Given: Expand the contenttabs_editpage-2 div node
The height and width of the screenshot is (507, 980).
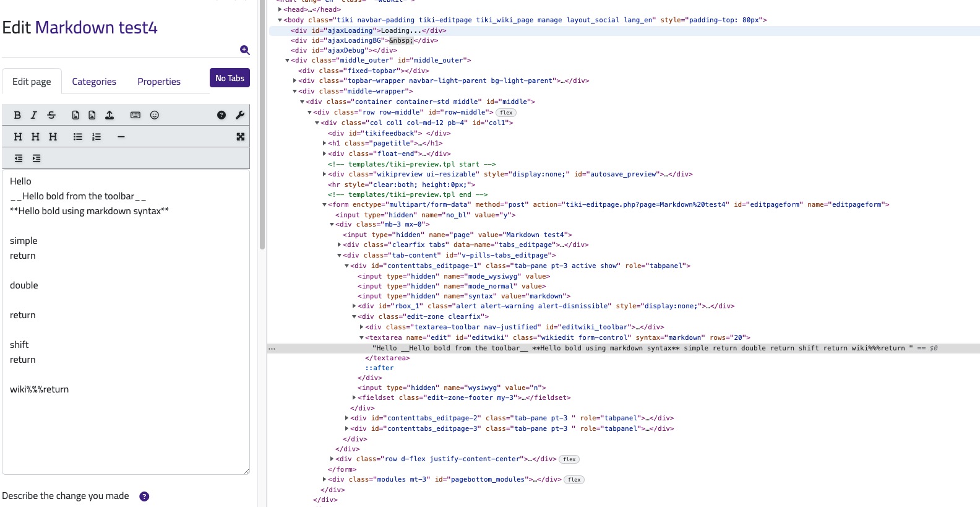Looking at the screenshot, I should point(346,418).
